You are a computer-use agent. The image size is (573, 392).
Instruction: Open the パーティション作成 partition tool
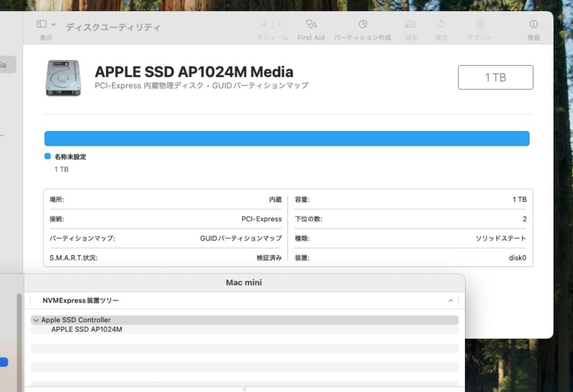363,24
